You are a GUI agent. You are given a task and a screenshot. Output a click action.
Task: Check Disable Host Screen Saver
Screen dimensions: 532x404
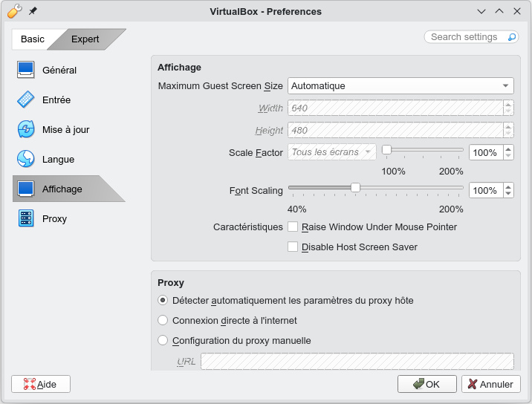point(293,247)
